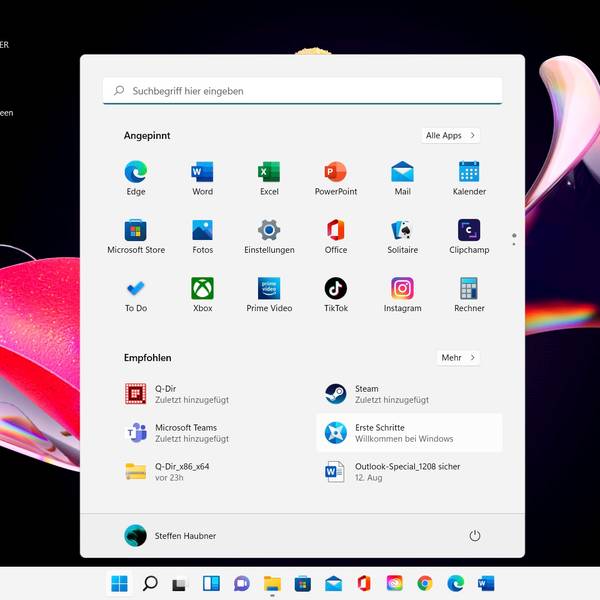The height and width of the screenshot is (600, 600).
Task: Open Task View on the taskbar
Action: pos(180,584)
